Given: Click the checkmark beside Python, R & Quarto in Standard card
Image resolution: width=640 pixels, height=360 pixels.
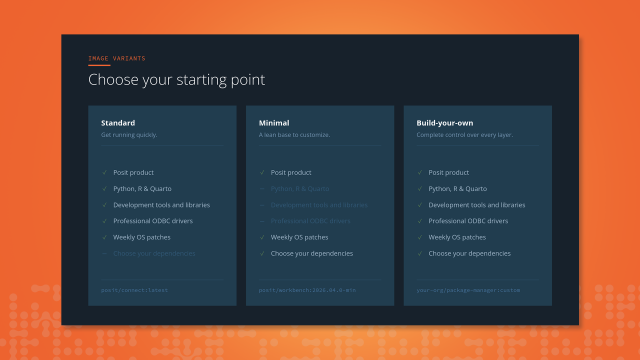Looking at the screenshot, I should point(104,189).
